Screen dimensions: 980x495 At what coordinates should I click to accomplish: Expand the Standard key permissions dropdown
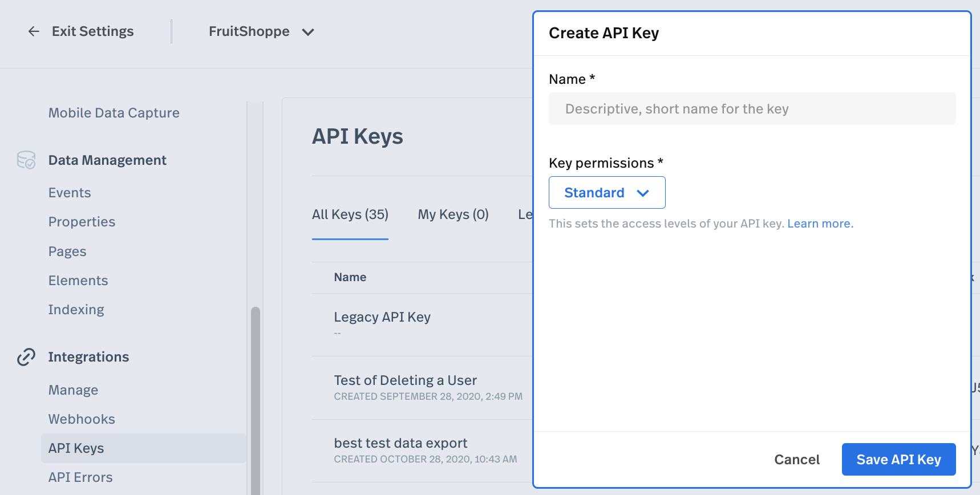pos(607,193)
